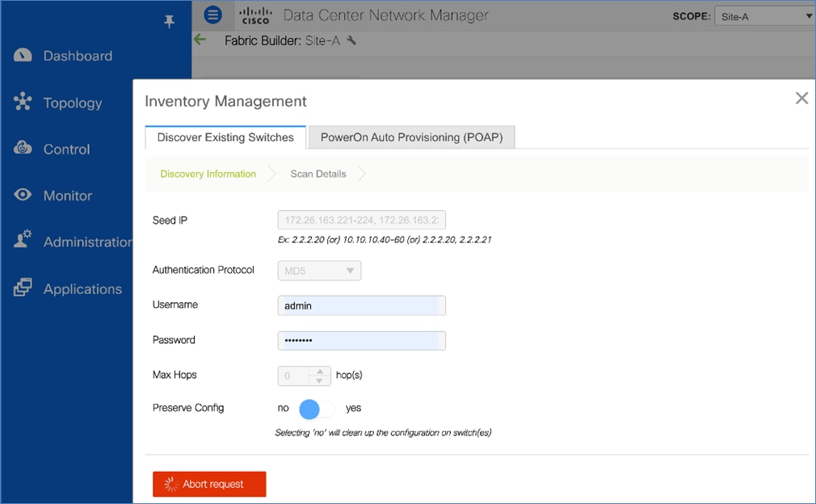Open Authentication Protocol MD5 dropdown
The image size is (816, 504).
tap(319, 271)
